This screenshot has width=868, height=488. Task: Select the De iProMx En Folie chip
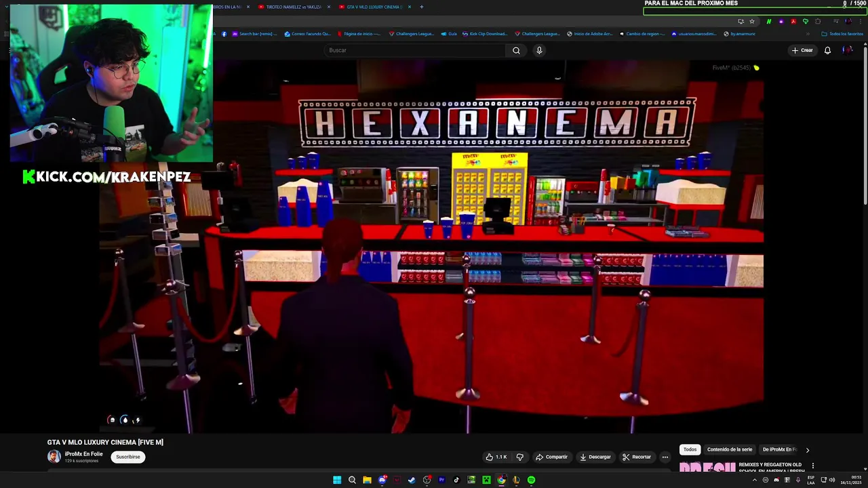(x=780, y=449)
